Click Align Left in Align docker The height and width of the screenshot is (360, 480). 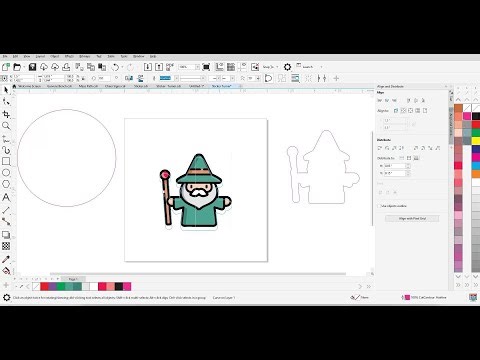(x=379, y=100)
